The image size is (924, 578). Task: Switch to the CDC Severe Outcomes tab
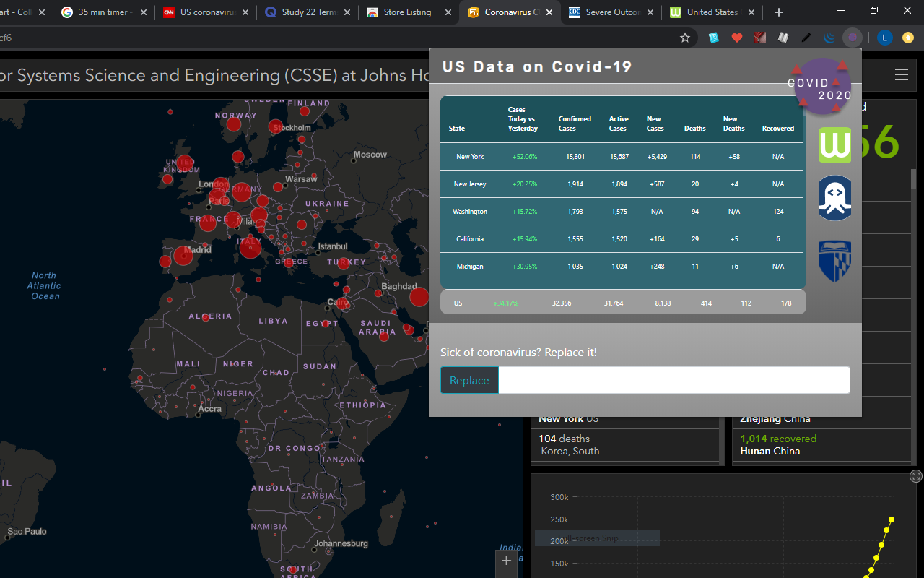[x=611, y=12]
